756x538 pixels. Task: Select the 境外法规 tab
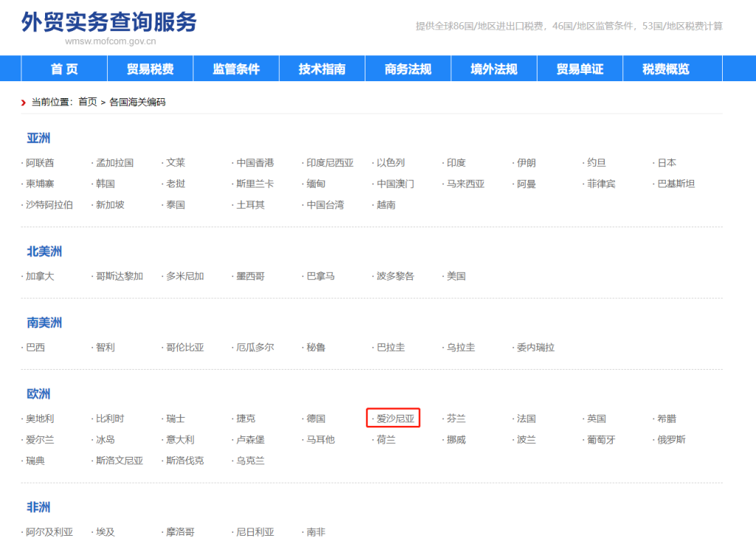(x=494, y=69)
